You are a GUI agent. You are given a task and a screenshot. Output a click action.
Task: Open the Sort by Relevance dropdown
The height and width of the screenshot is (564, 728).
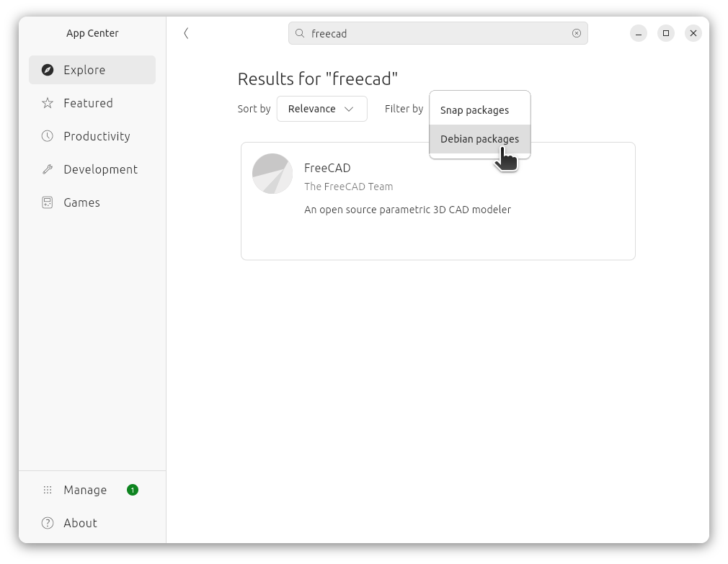[321, 109]
